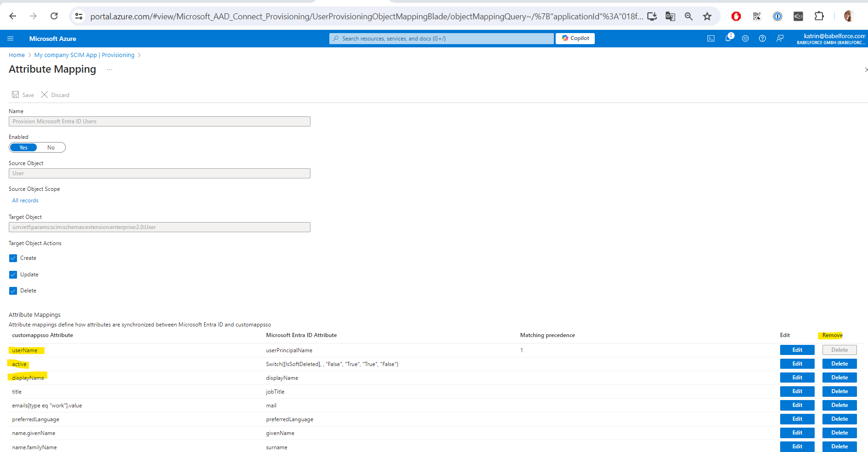This screenshot has width=868, height=452.
Task: Click the Source Object field
Action: [x=160, y=173]
